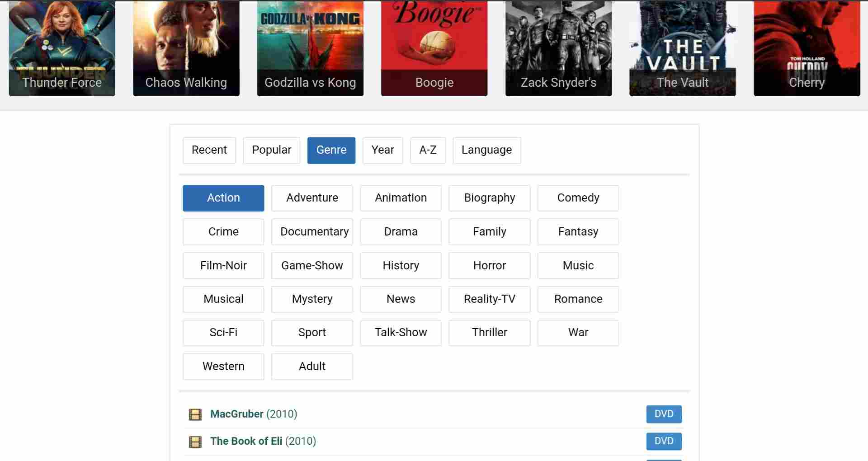Image resolution: width=868 pixels, height=461 pixels.
Task: Switch to the Language tab
Action: click(487, 151)
